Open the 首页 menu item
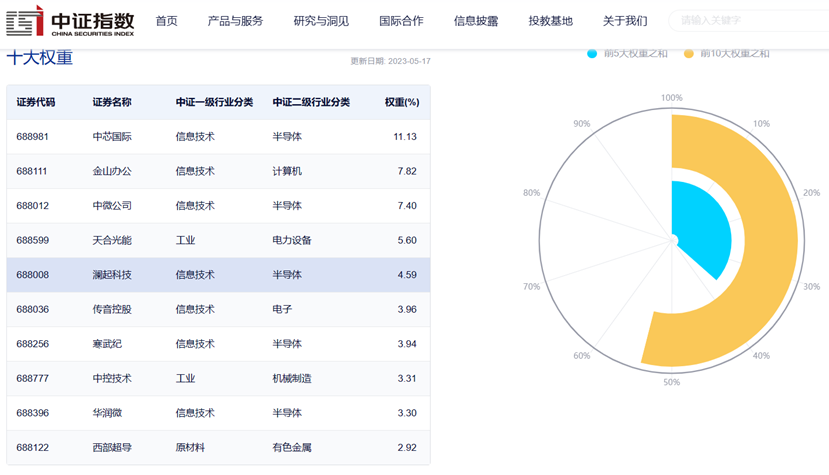 [x=167, y=21]
